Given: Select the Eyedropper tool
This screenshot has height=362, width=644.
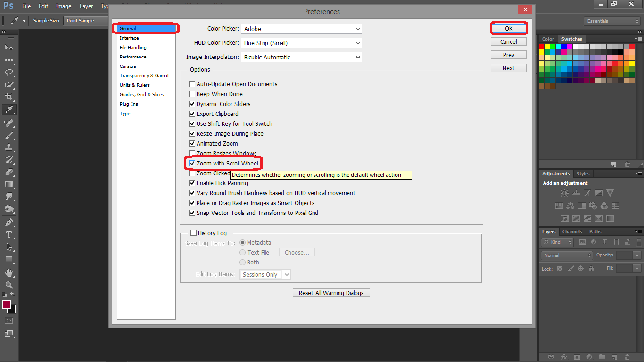Looking at the screenshot, I should tap(9, 109).
